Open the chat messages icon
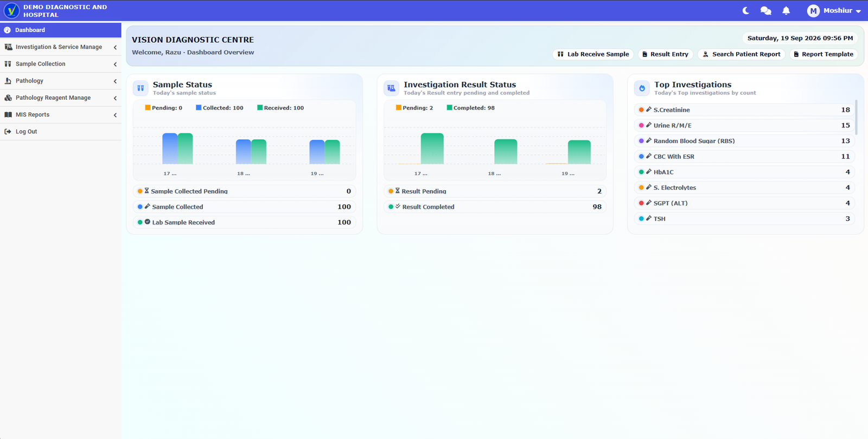The image size is (868, 439). tap(766, 10)
